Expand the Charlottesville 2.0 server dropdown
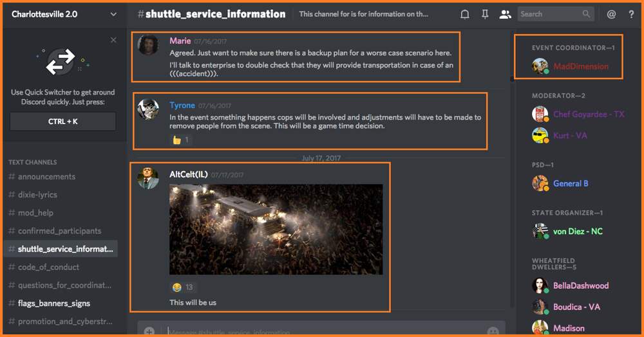Image resolution: width=644 pixels, height=337 pixels. point(113,14)
